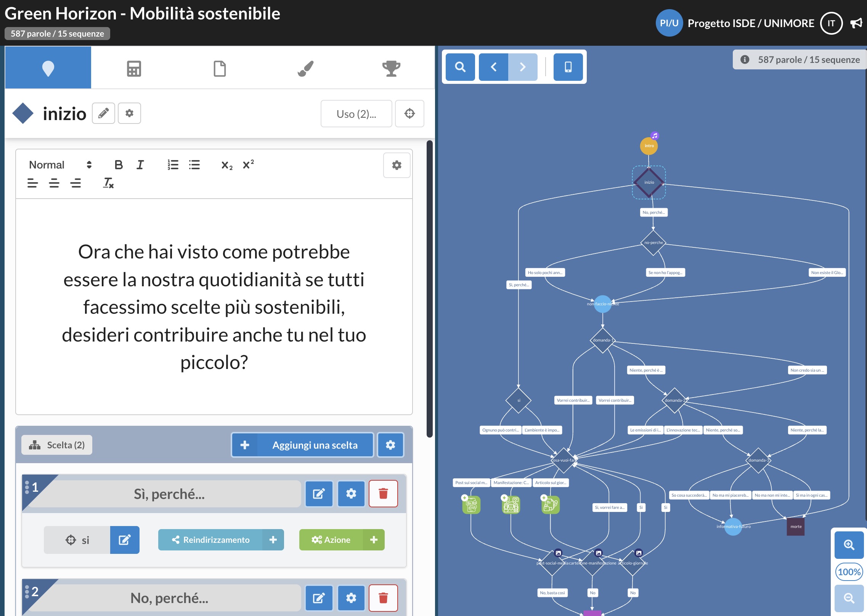Screen dimensions: 867x616
Task: Zoom in on the story map
Action: [x=849, y=545]
